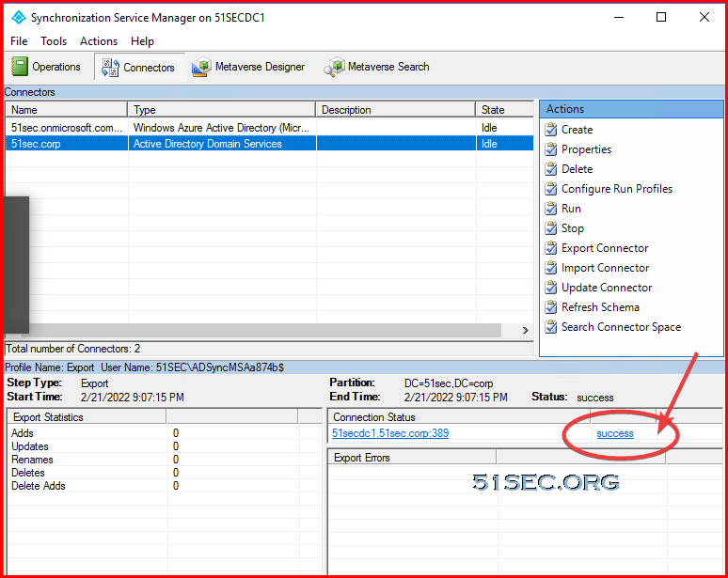Click the Windows Azure Active Directory type cell
728x578 pixels.
point(221,128)
